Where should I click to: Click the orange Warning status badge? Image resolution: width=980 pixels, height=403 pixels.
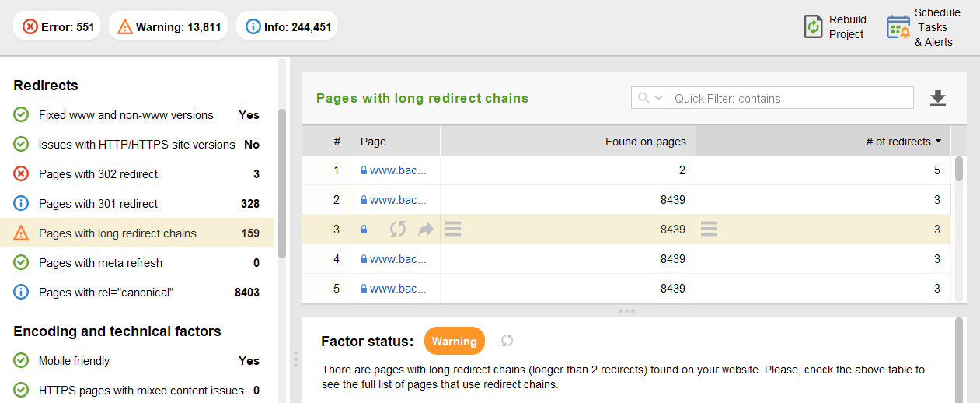click(455, 341)
